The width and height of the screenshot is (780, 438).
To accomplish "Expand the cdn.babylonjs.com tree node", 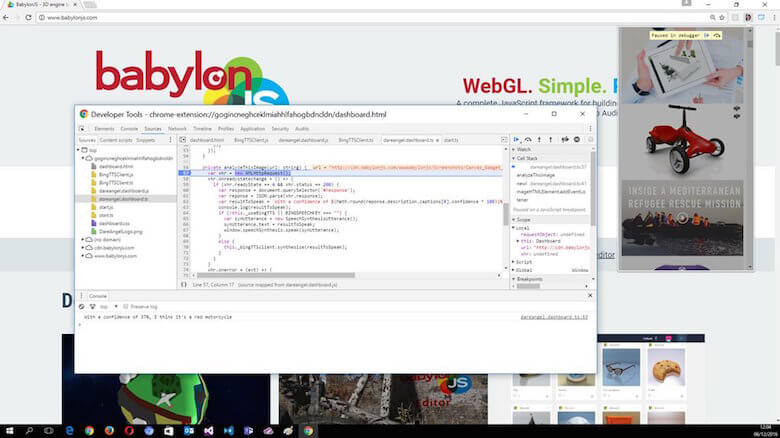I will pos(82,247).
